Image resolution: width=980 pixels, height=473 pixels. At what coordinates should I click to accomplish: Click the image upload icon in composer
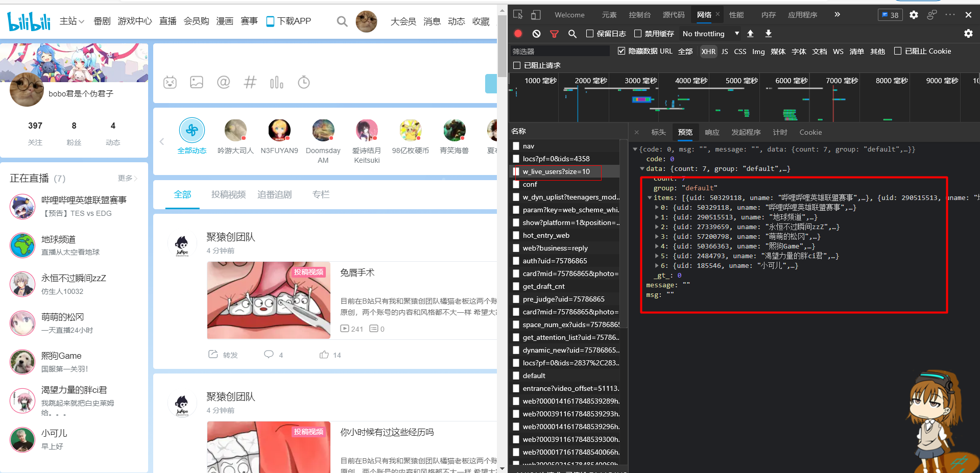pos(197,82)
